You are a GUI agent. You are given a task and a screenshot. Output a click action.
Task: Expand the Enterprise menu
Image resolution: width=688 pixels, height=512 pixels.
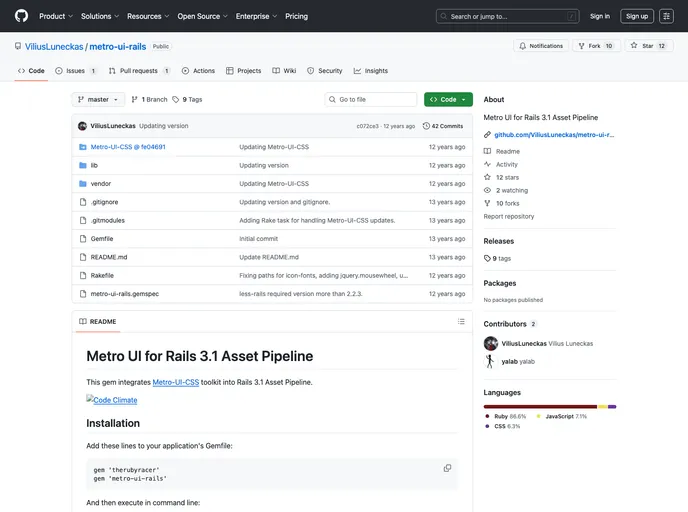point(256,16)
